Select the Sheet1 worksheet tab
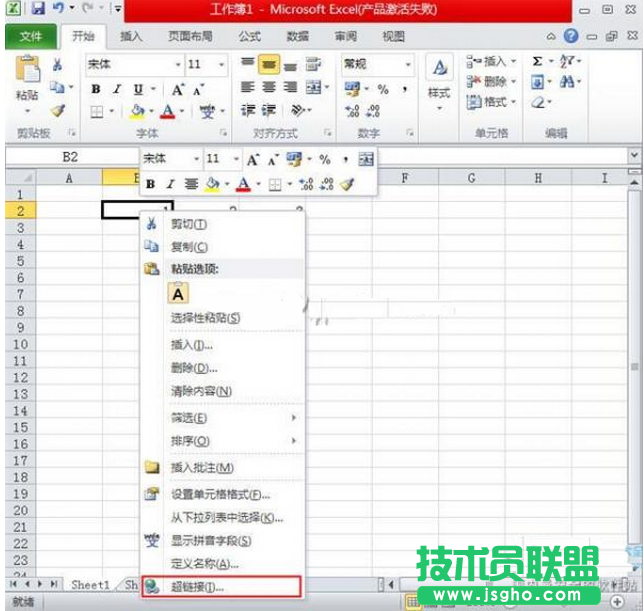The image size is (644, 611). pyautogui.click(x=90, y=585)
